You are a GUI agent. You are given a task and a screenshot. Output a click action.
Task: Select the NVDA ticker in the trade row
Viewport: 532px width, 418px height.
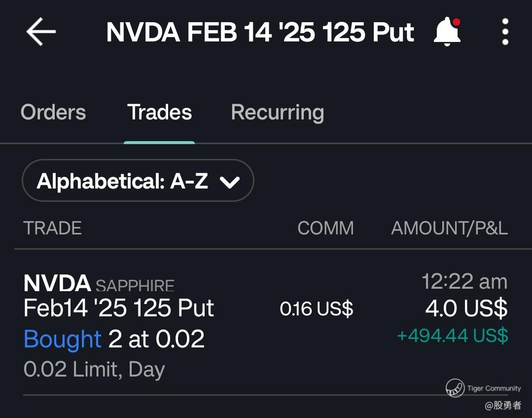click(57, 283)
